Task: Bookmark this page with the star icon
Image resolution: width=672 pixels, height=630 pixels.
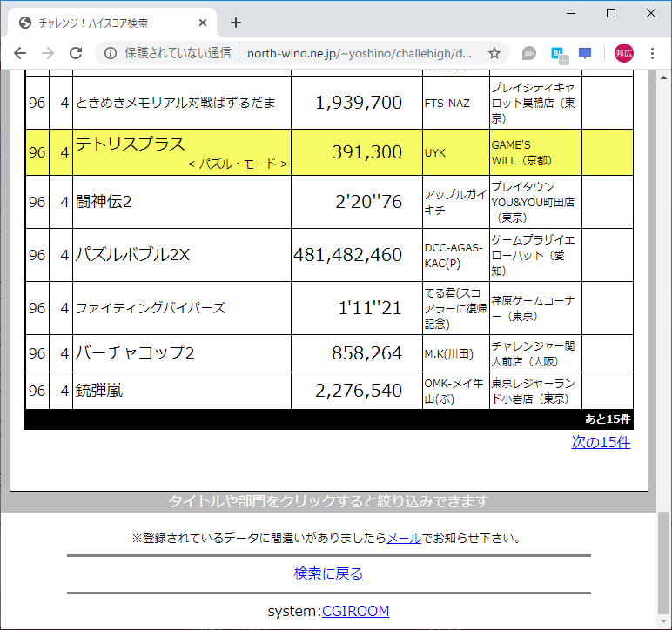Action: pyautogui.click(x=494, y=53)
